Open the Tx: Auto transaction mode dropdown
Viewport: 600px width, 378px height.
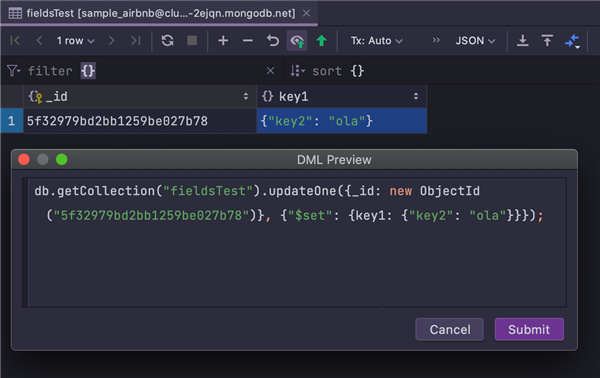(377, 41)
